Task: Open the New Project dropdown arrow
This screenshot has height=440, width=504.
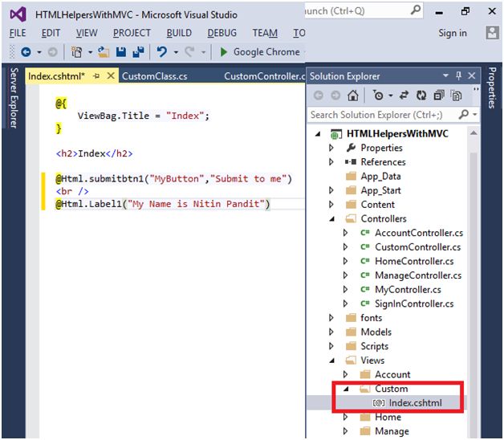Action: pyautogui.click(x=90, y=52)
